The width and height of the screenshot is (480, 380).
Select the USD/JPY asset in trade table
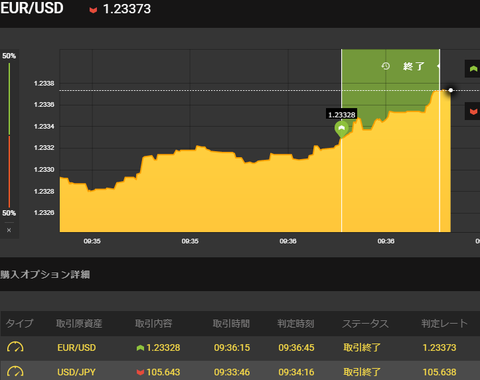point(76,372)
